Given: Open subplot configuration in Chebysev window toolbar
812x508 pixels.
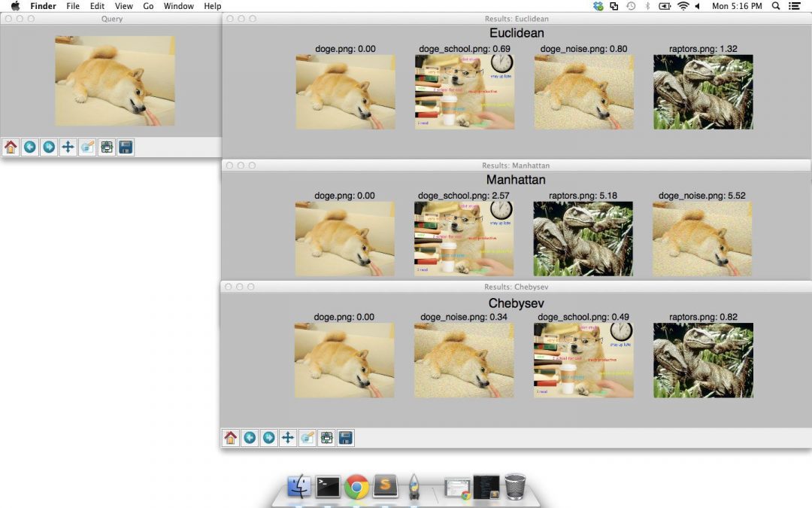Looking at the screenshot, I should tap(327, 438).
